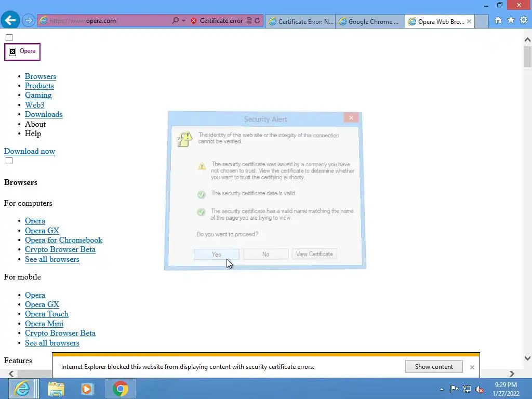Click the lock warning icon in Security Alert

[184, 139]
